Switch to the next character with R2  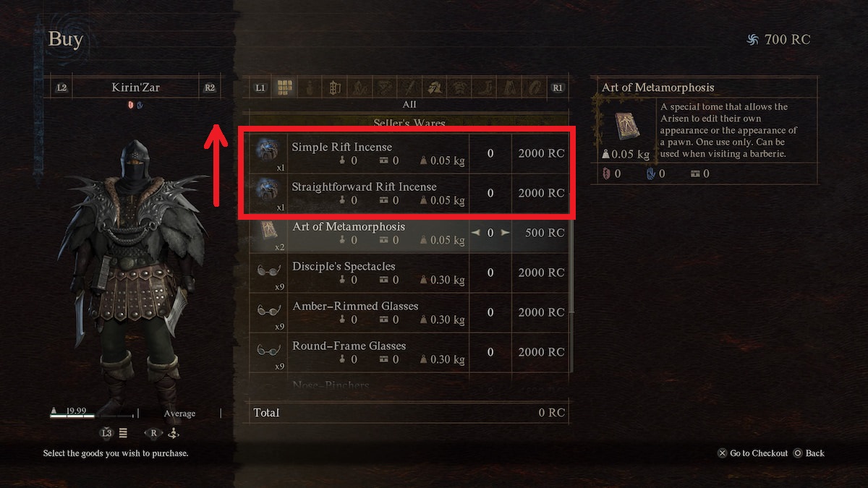click(x=210, y=87)
